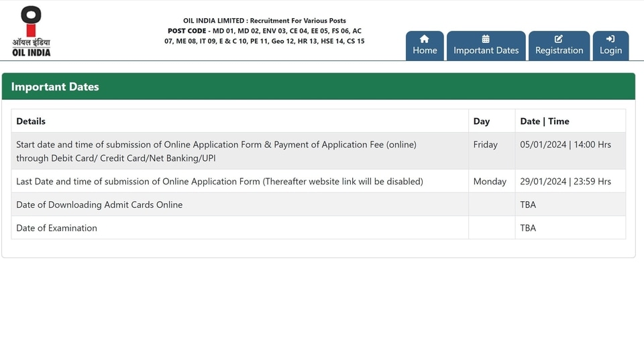Open the Home tab label

425,50
